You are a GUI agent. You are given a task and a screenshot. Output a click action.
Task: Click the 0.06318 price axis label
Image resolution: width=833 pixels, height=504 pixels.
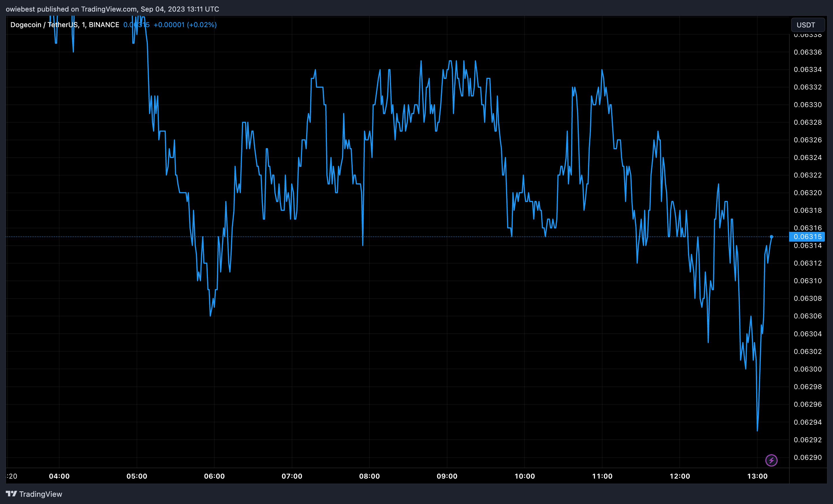tap(808, 210)
